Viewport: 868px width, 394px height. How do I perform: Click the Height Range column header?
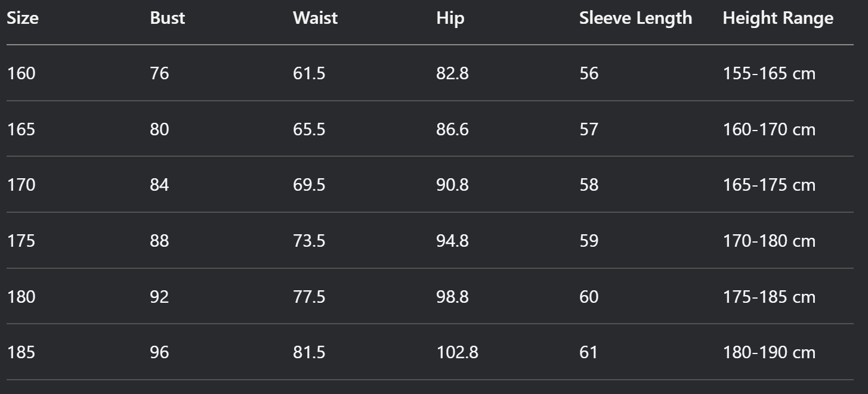778,18
